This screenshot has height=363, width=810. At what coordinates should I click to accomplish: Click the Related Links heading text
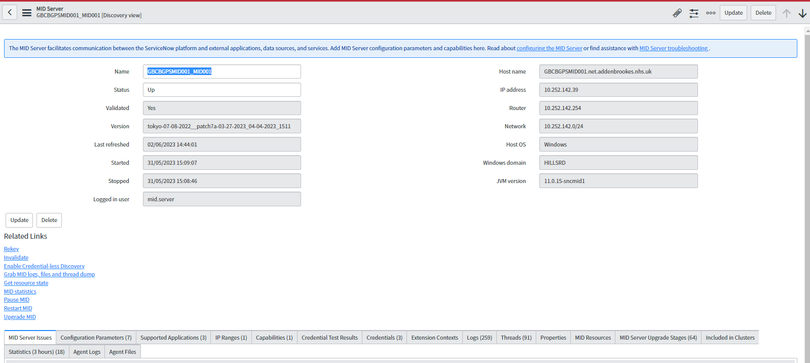pos(25,236)
